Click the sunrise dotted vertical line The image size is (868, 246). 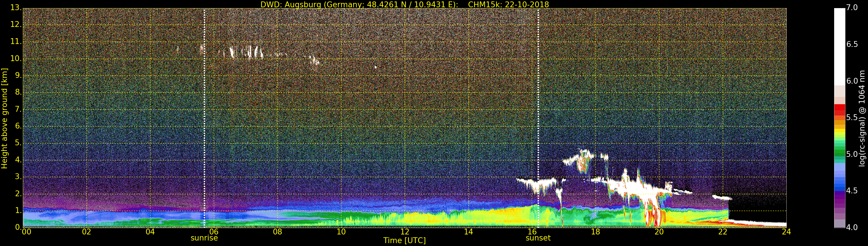pyautogui.click(x=204, y=118)
